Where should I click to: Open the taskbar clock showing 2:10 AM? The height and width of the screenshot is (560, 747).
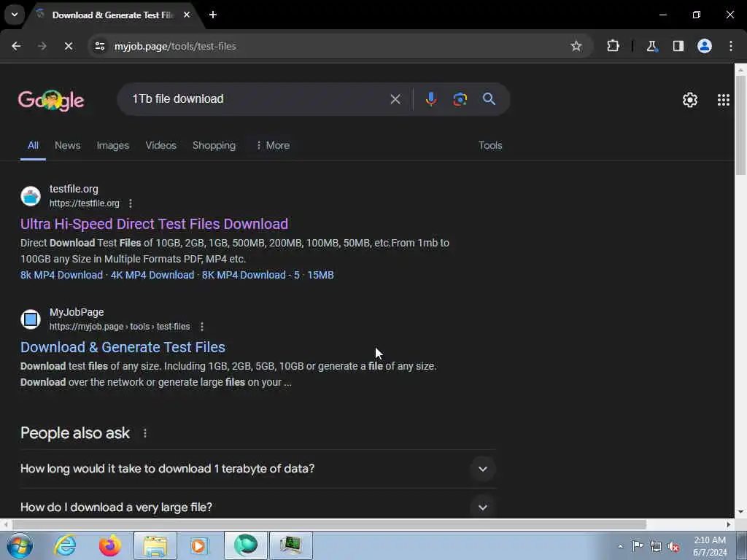tap(710, 546)
